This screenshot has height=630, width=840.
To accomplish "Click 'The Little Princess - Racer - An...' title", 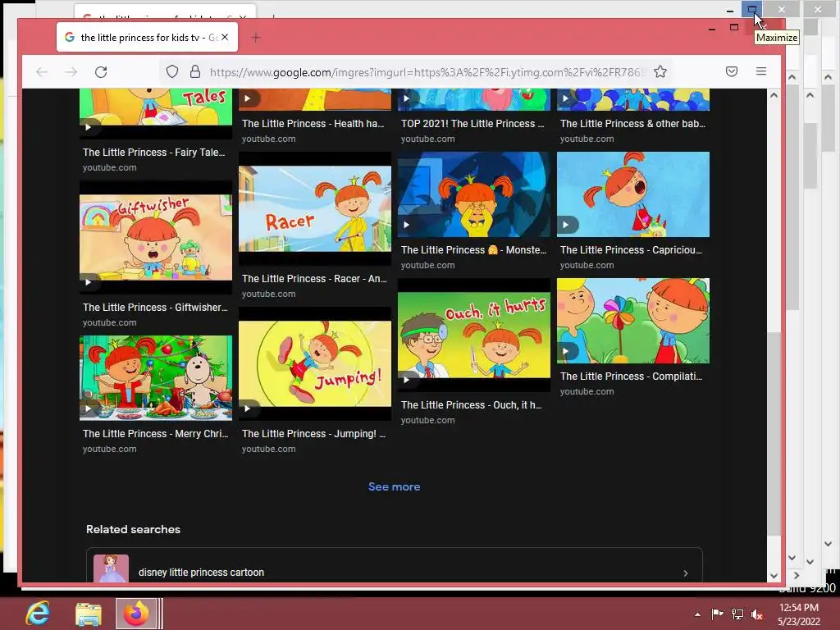I will coord(314,279).
